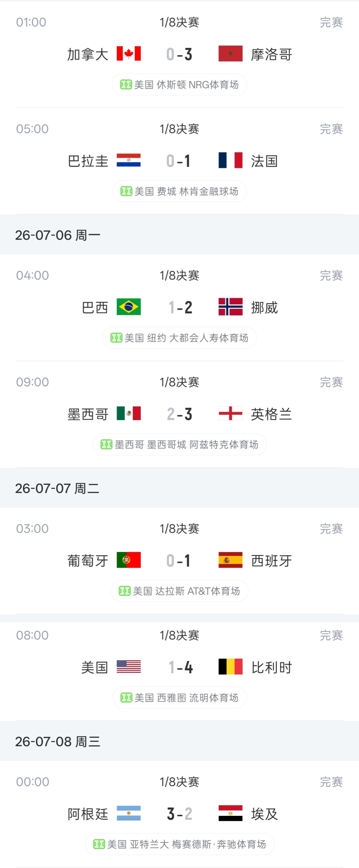The height and width of the screenshot is (868, 359).
Task: Tap the Morocco flag icon
Action: click(230, 54)
